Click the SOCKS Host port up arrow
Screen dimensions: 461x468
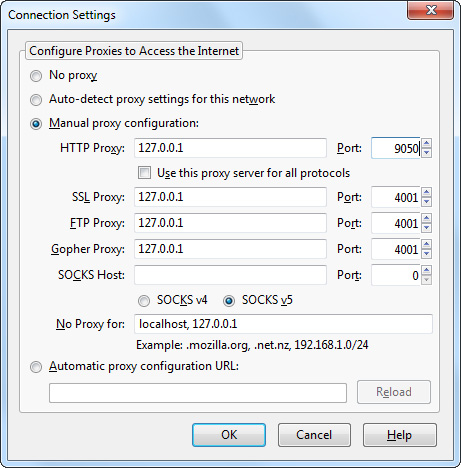pyautogui.click(x=426, y=270)
